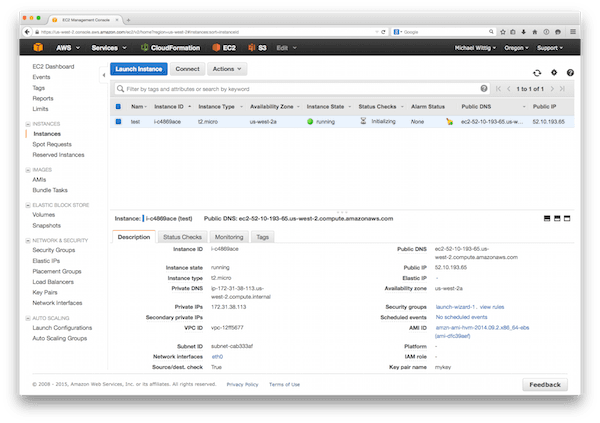Open the table settings gear icon
The width and height of the screenshot is (600, 423).
(553, 72)
